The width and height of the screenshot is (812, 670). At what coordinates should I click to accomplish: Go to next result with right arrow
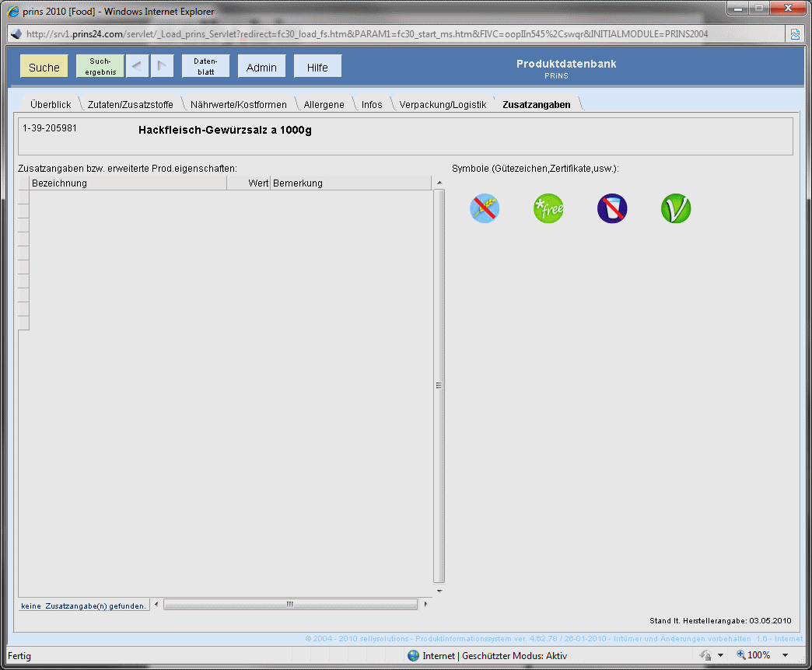162,66
